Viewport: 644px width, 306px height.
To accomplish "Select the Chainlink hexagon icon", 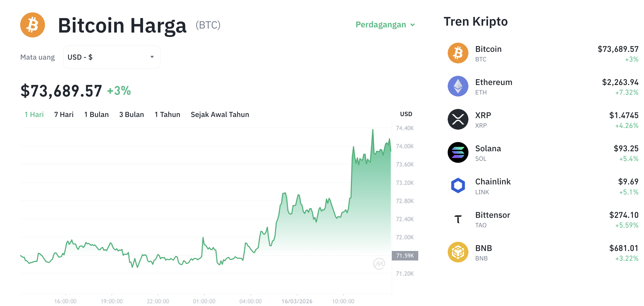I will click(x=457, y=186).
